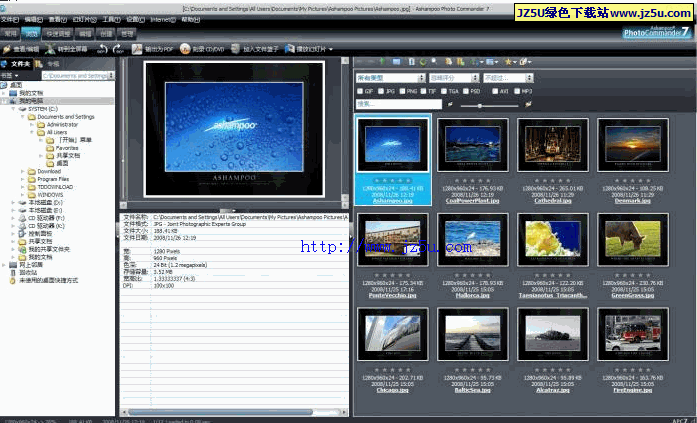Click the play slideshow icon
Image resolution: width=697 pixels, height=423 pixels.
click(x=290, y=49)
